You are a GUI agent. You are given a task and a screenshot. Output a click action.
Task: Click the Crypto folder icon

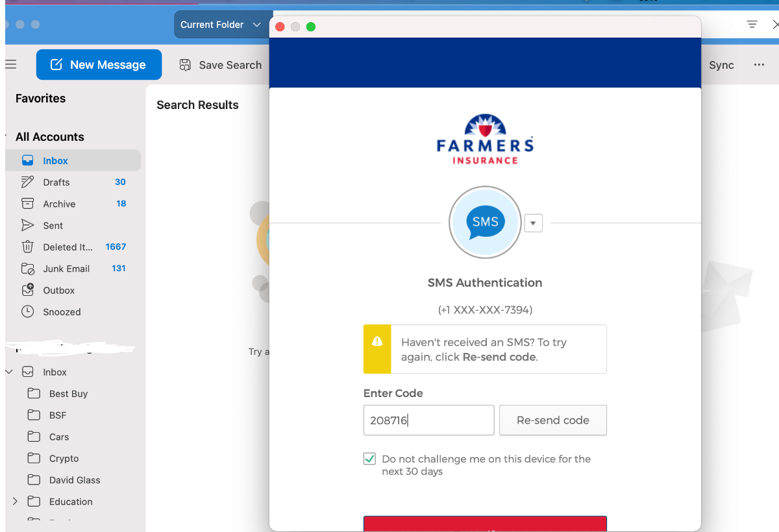[x=34, y=458]
